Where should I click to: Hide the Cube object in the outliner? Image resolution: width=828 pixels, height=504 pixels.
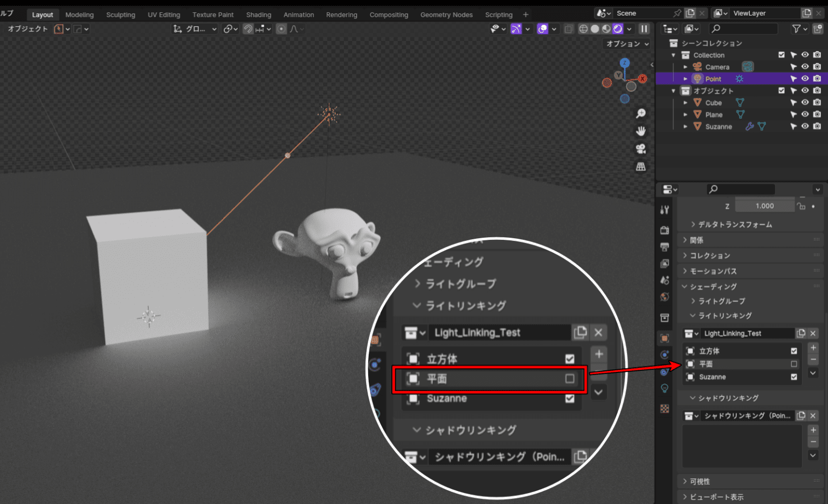pos(805,102)
